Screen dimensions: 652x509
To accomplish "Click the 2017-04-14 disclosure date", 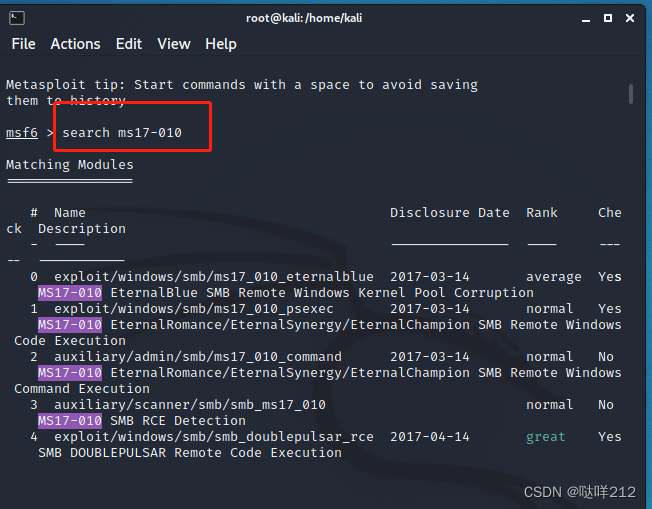I will click(x=430, y=437).
